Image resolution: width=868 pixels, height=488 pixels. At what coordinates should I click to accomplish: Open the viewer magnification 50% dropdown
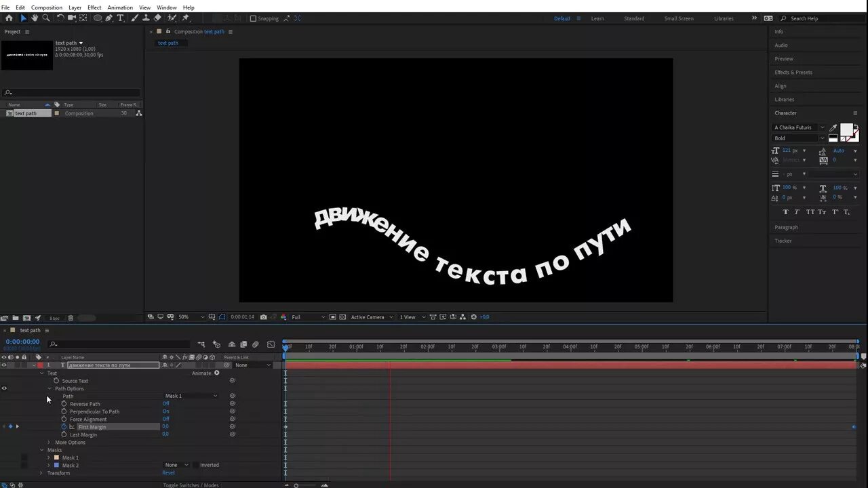pyautogui.click(x=191, y=317)
